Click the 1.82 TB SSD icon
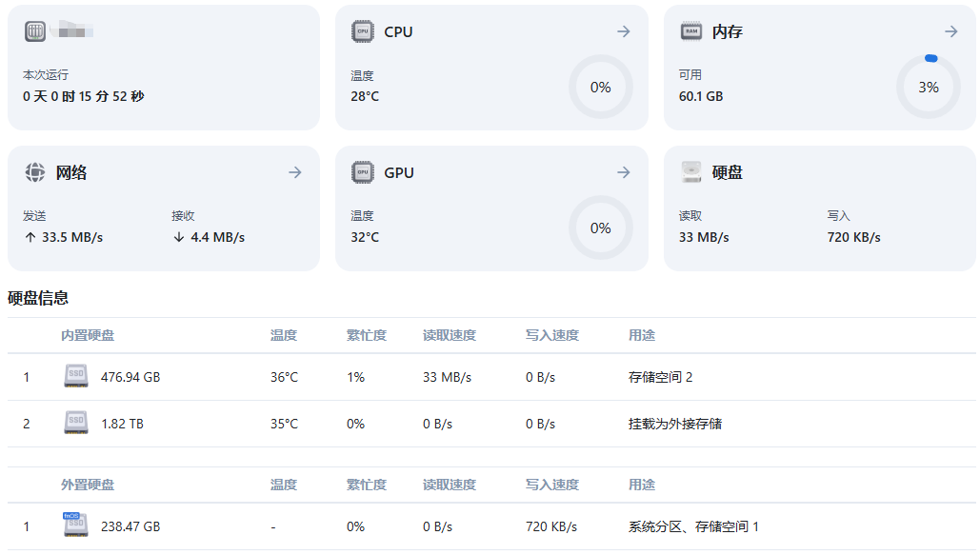The height and width of the screenshot is (555, 980). click(x=76, y=424)
